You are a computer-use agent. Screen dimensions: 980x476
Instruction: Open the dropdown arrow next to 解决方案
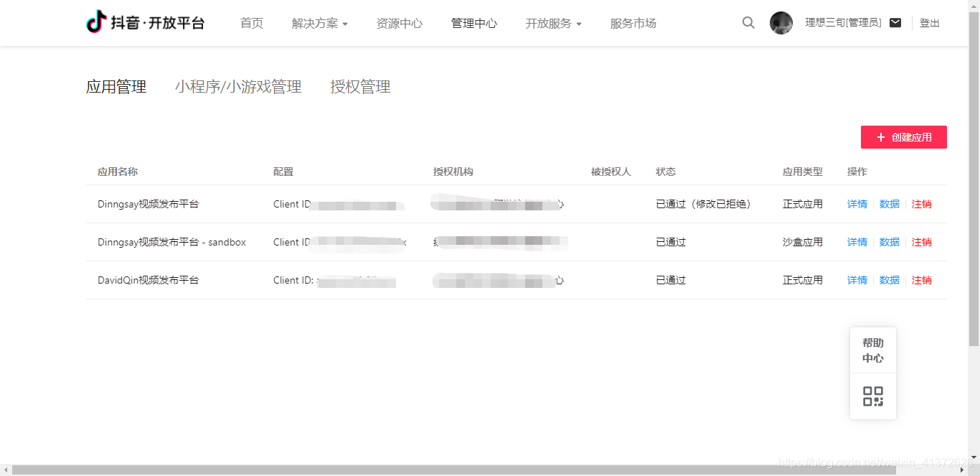(346, 24)
